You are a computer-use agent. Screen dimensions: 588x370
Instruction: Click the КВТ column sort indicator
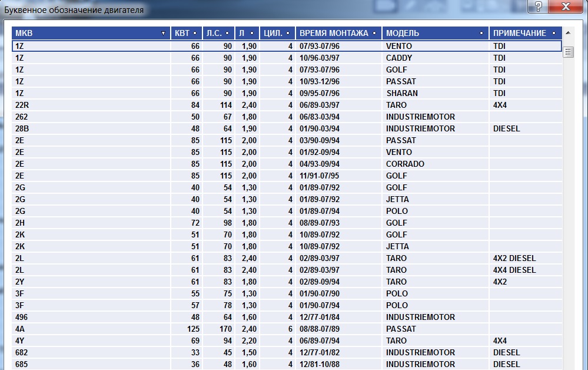(195, 34)
